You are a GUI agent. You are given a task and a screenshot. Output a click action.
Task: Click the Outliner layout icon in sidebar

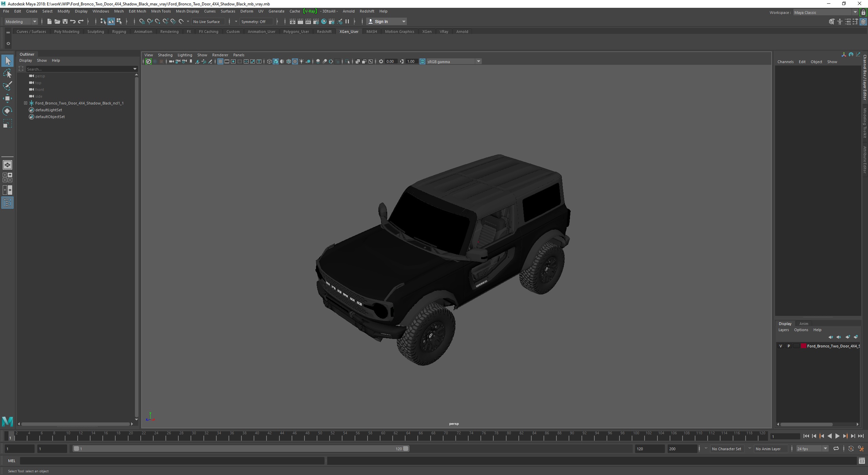tap(7, 203)
